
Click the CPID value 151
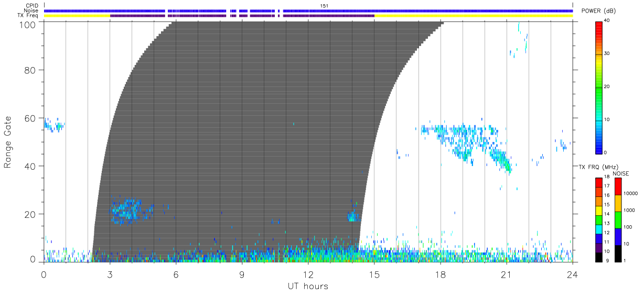324,6
